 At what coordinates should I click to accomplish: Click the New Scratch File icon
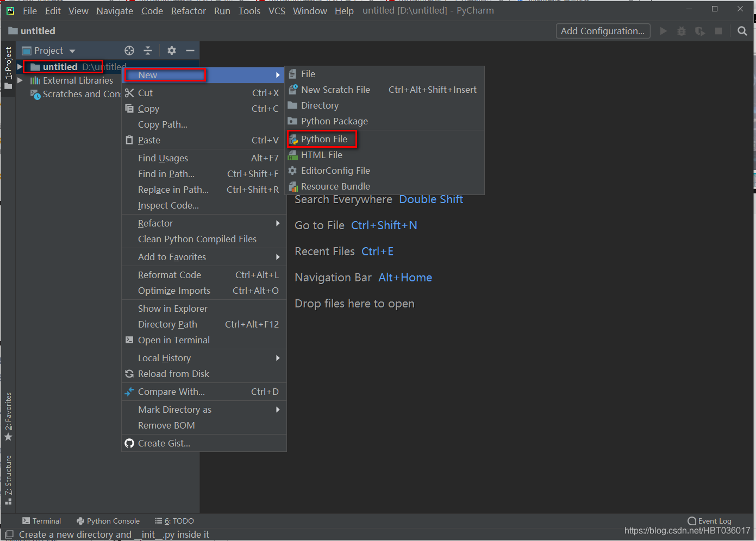(293, 90)
